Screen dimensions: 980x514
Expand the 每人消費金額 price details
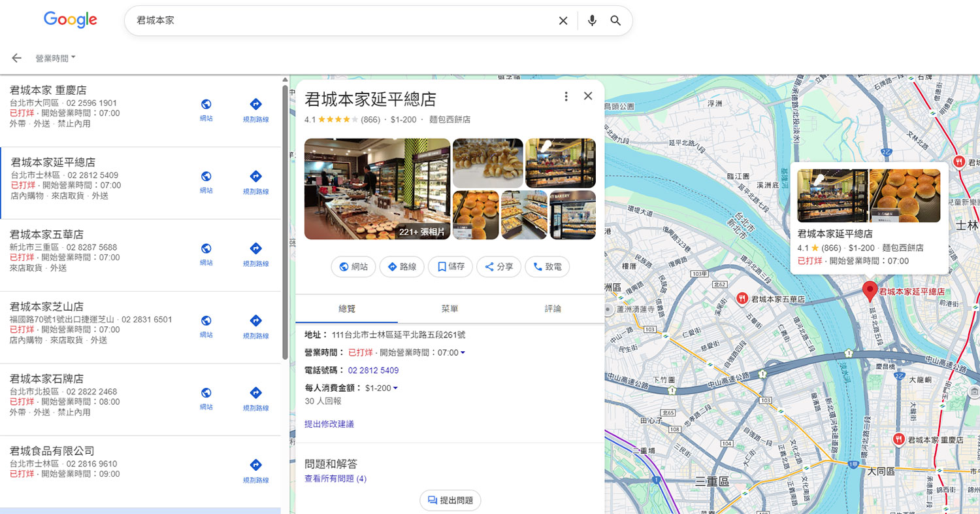point(395,388)
